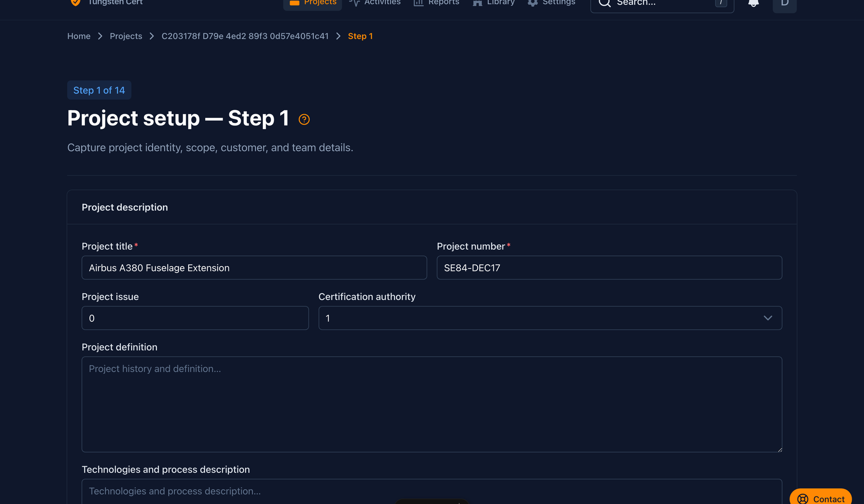Click the Step 1 breadcrumb
The image size is (864, 504).
pyautogui.click(x=360, y=36)
